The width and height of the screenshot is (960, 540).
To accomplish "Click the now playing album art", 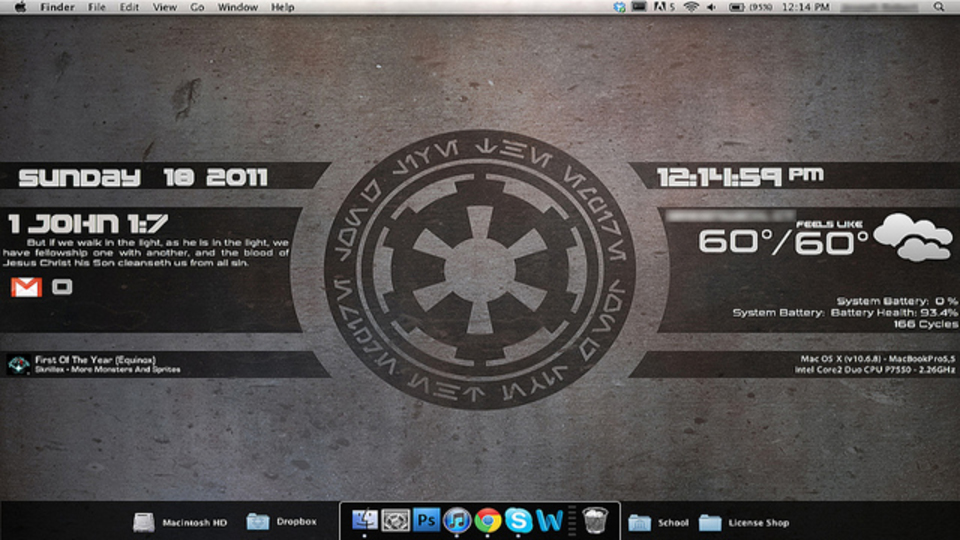I will pyautogui.click(x=18, y=364).
